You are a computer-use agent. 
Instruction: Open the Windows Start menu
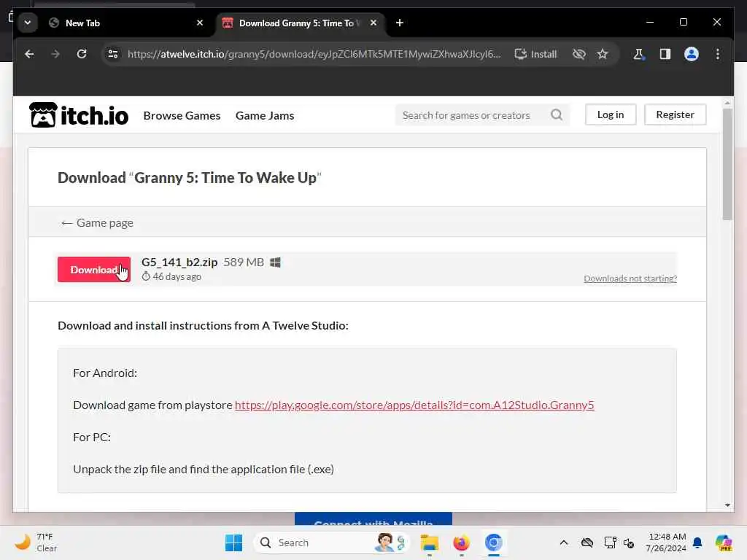pyautogui.click(x=233, y=542)
